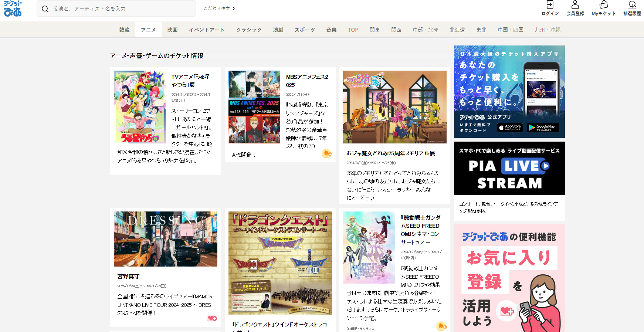Screen dimensions: 644x332
Task: Go to the TOP tab
Action: tap(353, 30)
